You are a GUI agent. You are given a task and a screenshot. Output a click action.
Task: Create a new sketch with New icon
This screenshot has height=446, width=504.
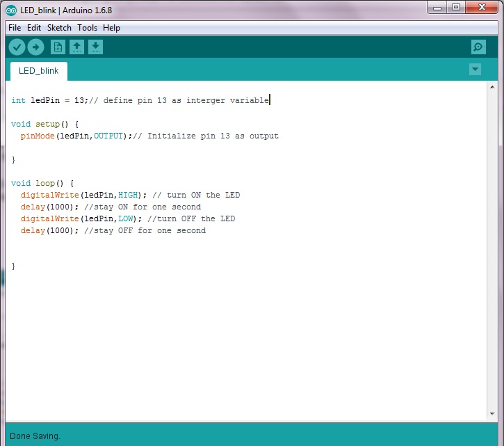pos(58,47)
